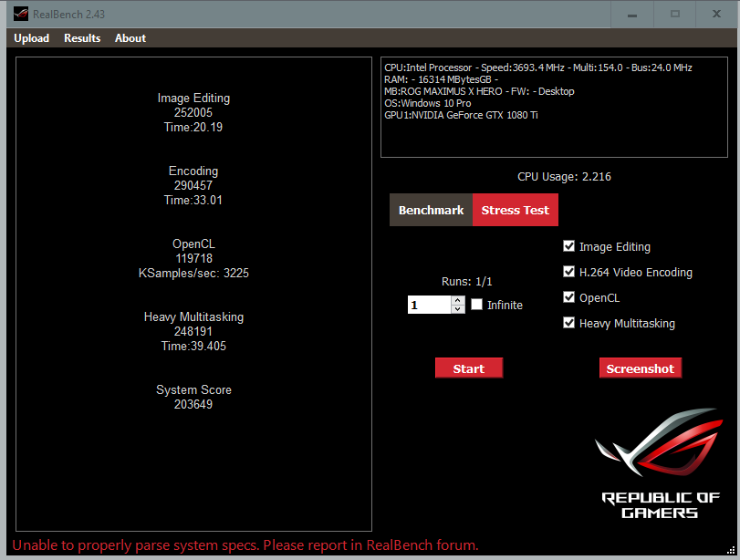
Task: Toggle the Image Editing checkbox
Action: click(x=568, y=246)
